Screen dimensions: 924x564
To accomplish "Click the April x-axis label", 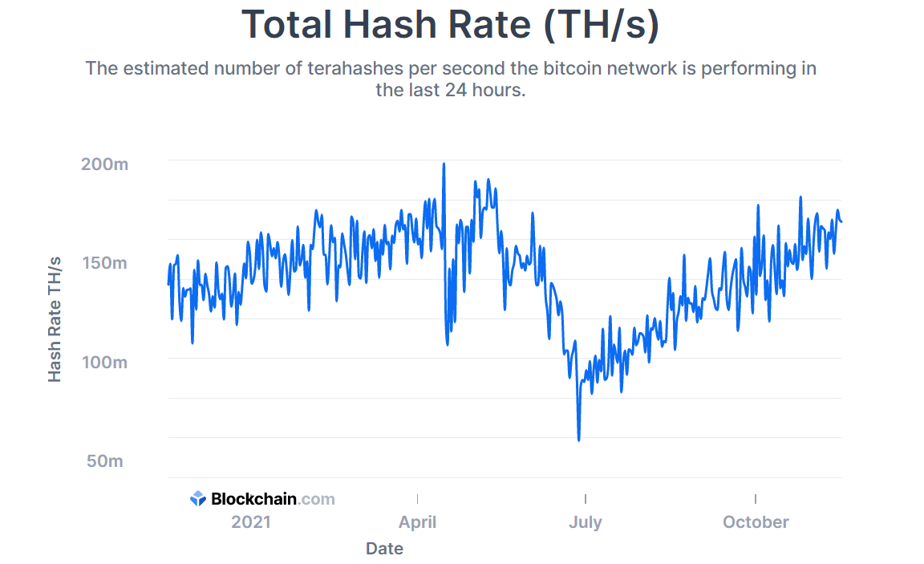I will 417,522.
